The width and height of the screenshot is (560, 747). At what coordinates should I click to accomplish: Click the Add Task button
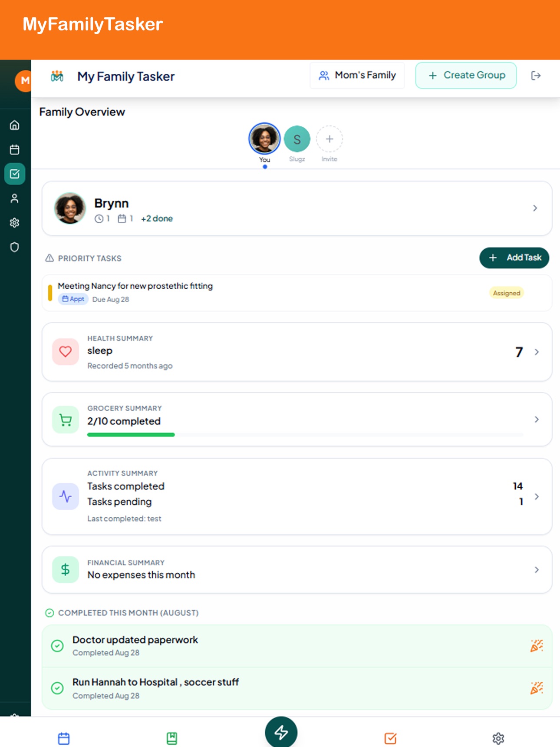pos(514,258)
